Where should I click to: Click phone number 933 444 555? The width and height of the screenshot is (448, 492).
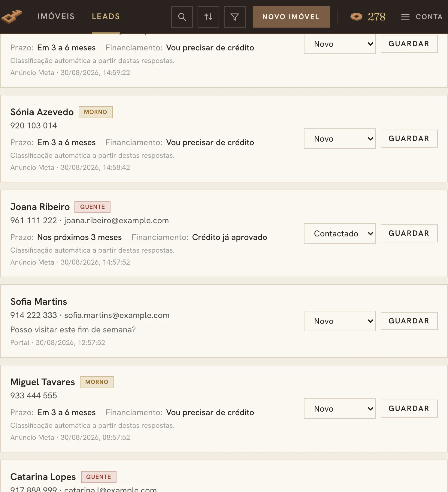tap(34, 396)
